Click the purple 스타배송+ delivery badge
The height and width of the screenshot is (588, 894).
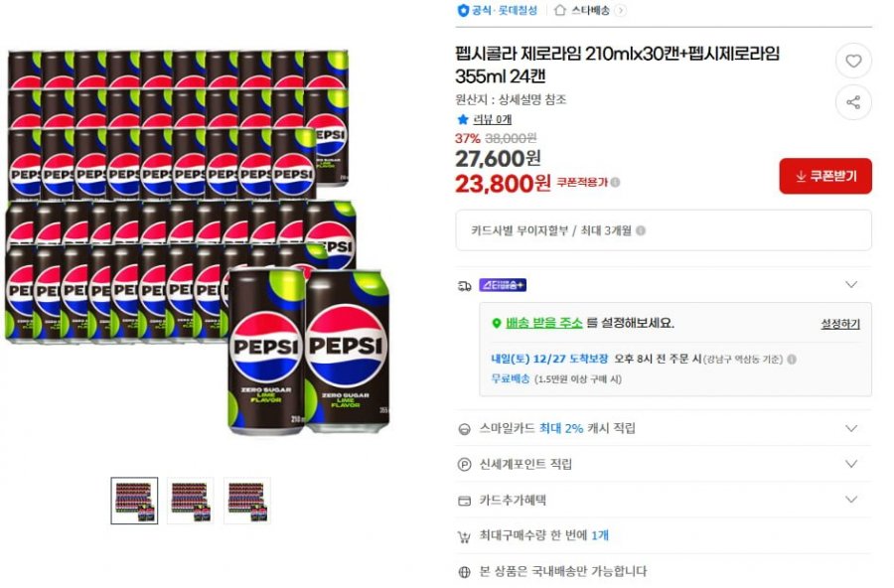(503, 285)
